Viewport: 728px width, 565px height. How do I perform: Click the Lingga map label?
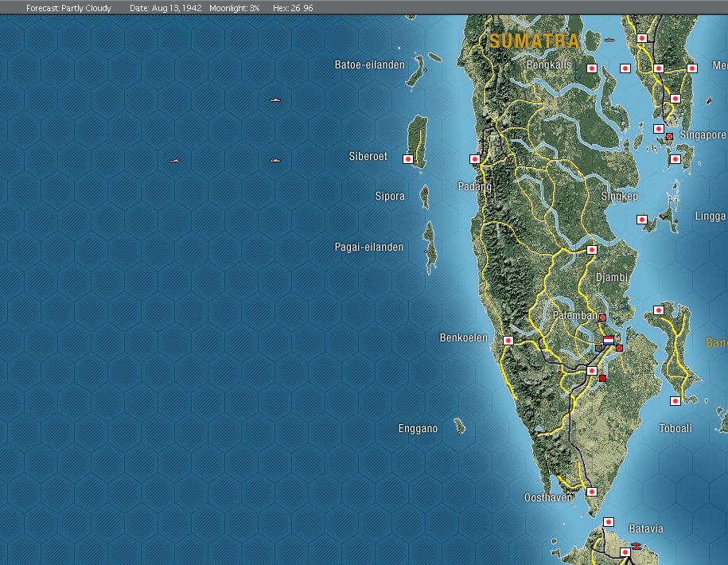[710, 216]
